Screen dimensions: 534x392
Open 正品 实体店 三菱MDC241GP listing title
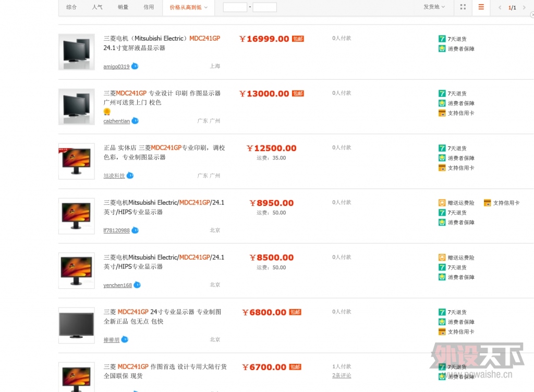(x=164, y=152)
